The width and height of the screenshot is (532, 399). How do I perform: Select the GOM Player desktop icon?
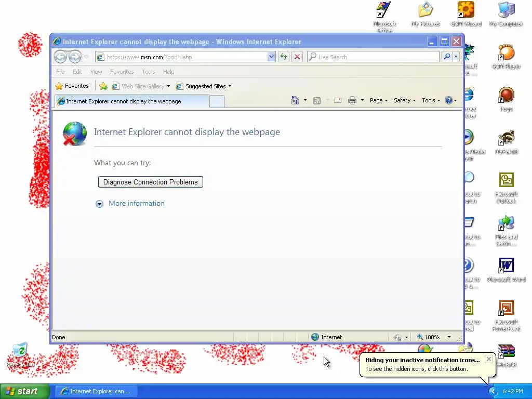506,57
